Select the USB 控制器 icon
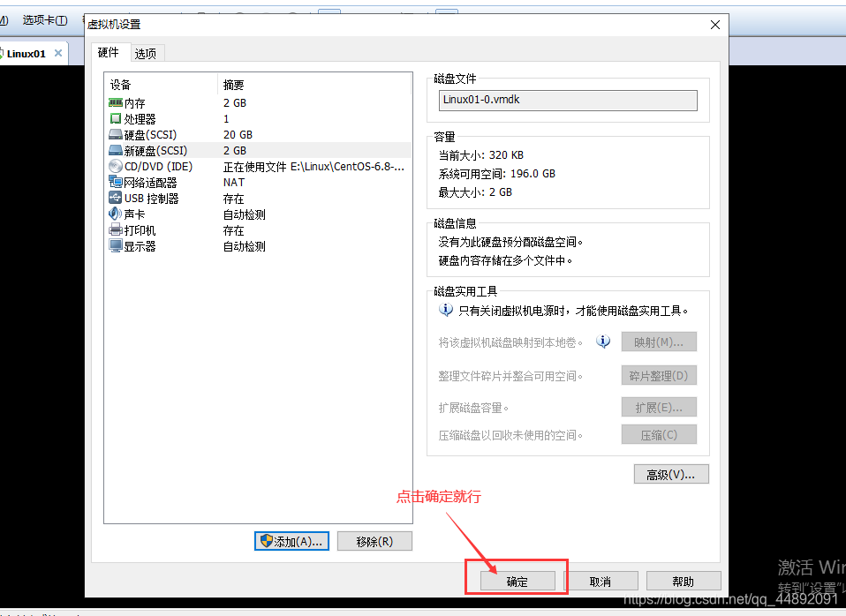This screenshot has height=616, width=846. 116,198
